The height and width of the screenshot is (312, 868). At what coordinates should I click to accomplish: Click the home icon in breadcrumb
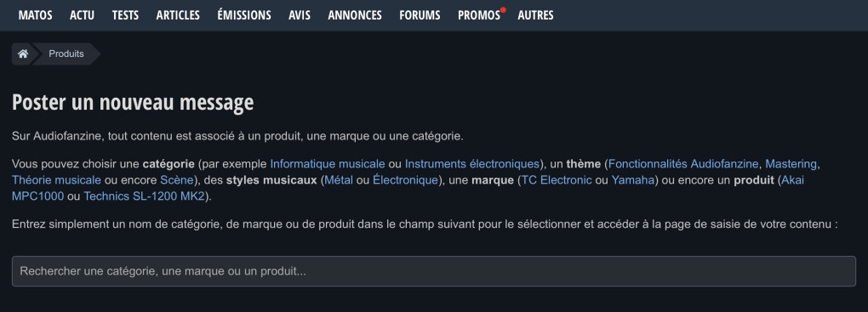point(23,54)
